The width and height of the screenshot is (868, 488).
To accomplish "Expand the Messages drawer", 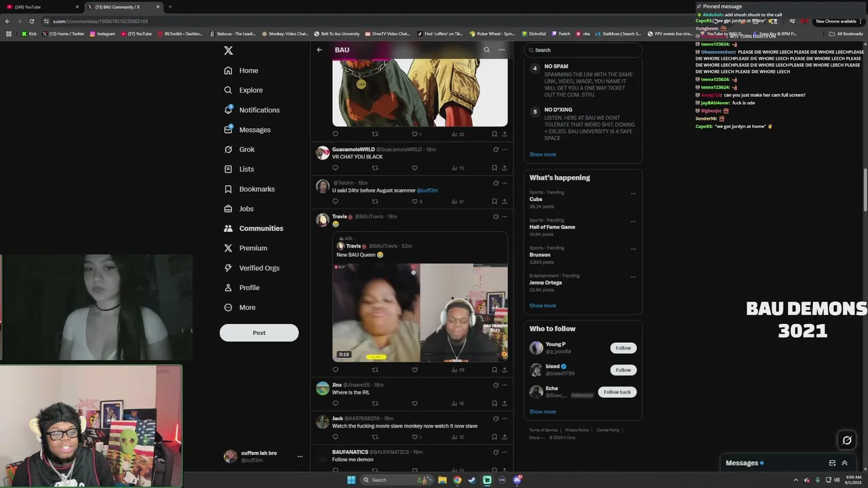I will pyautogui.click(x=844, y=463).
